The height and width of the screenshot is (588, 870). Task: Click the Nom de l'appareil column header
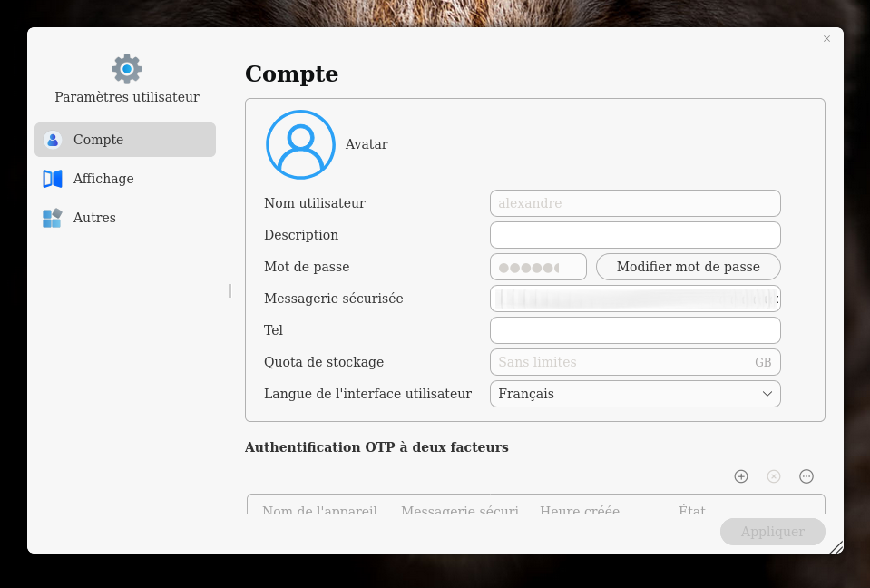click(319, 510)
